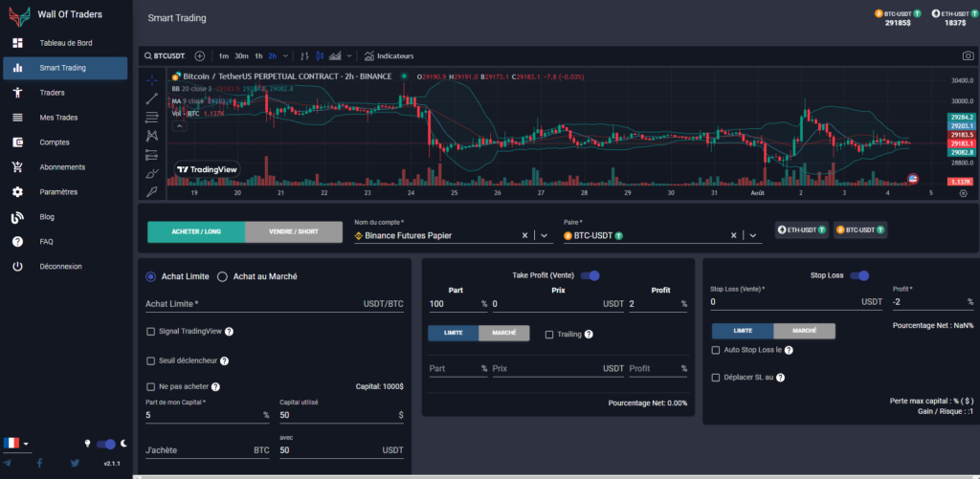This screenshot has width=980, height=479.
Task: Click the add symbol plus icon
Action: [199, 56]
